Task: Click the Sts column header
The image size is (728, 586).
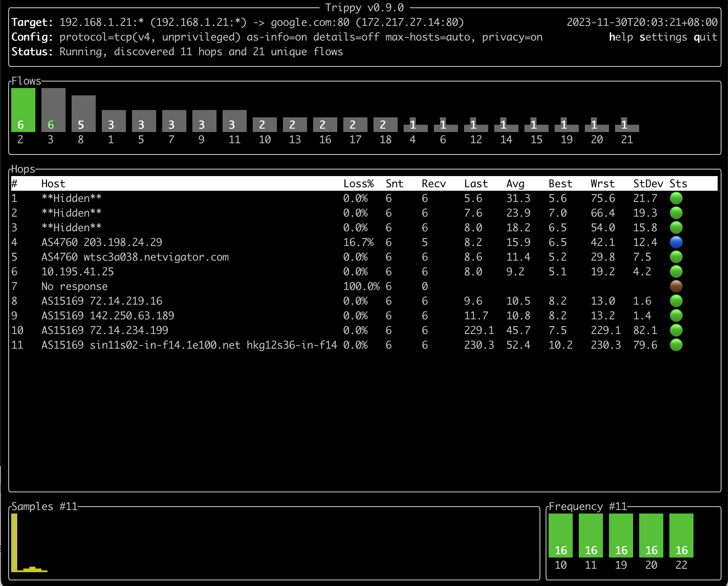Action: pyautogui.click(x=678, y=183)
